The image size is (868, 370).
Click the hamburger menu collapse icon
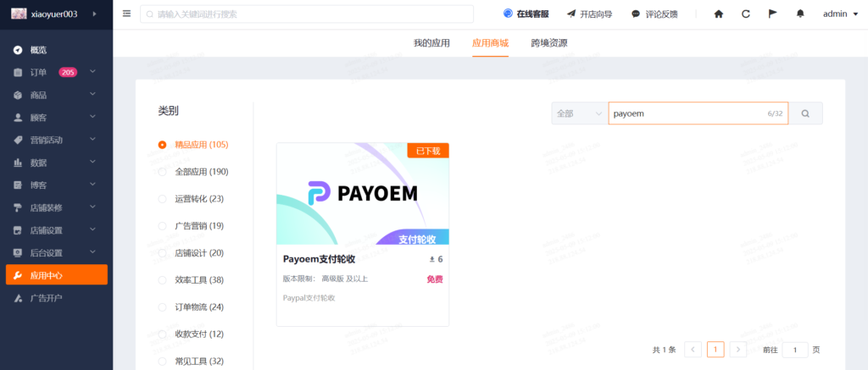127,14
